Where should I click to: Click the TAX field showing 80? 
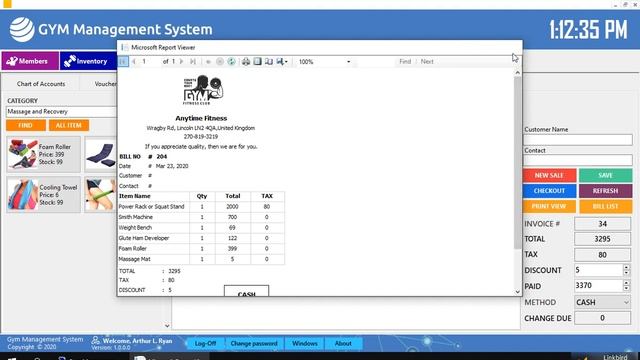602,255
